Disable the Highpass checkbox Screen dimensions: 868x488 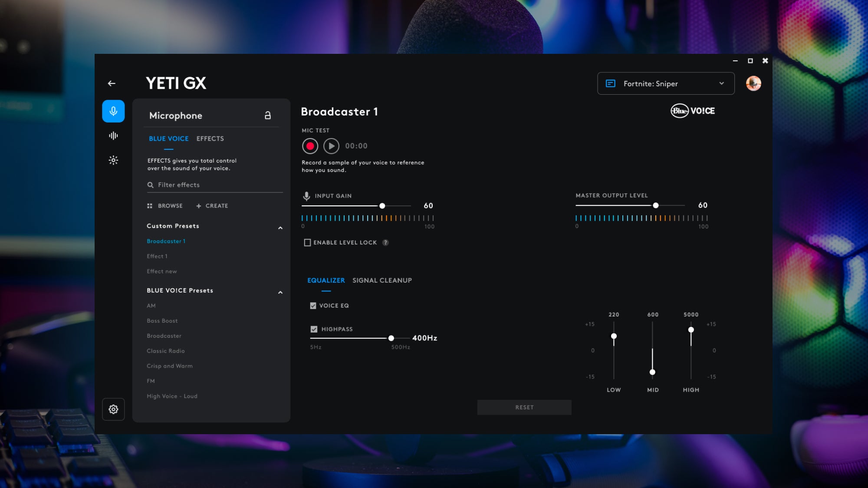[x=314, y=329]
